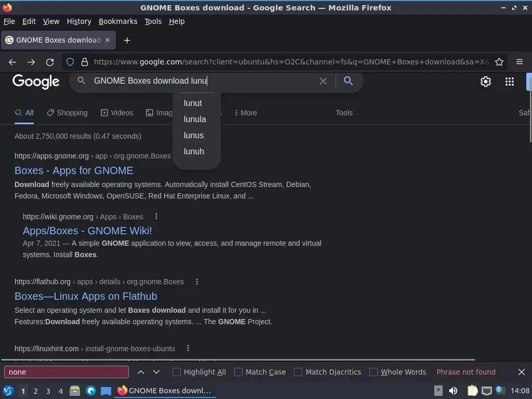Open Google search Tools button
The image size is (532, 399).
(x=344, y=113)
